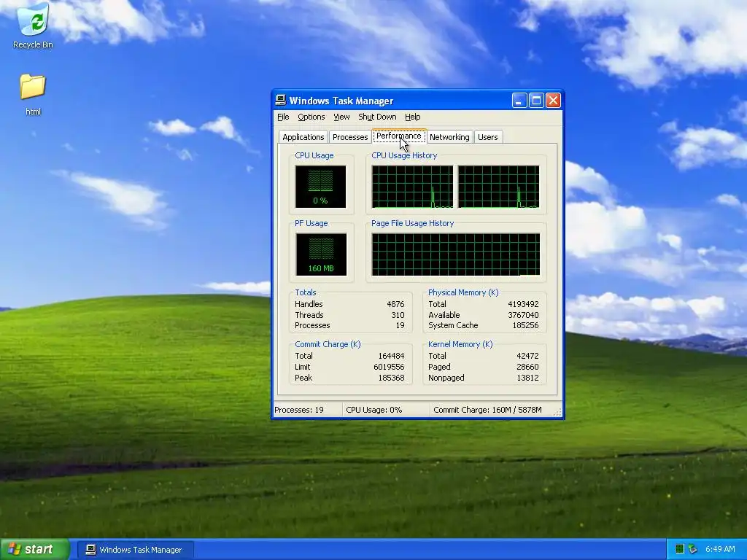Maximize the Task Manager window
This screenshot has height=560, width=747.
pyautogui.click(x=536, y=101)
